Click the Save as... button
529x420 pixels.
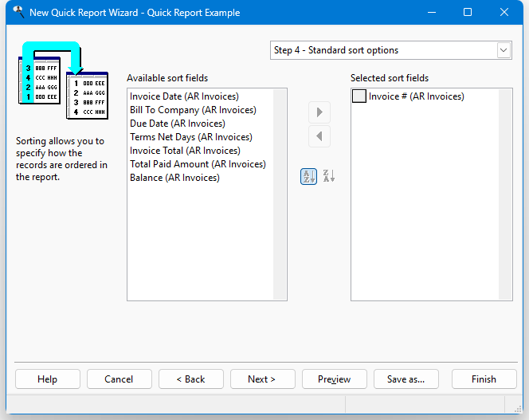point(406,379)
